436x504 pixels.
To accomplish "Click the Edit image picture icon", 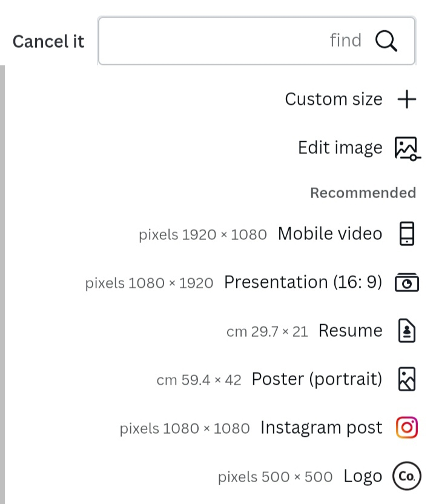I will 406,148.
